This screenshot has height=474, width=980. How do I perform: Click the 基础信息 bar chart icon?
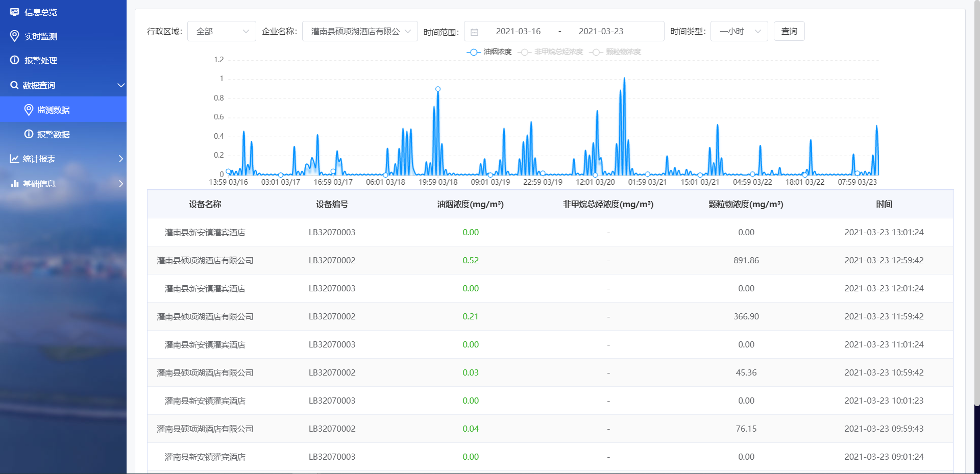[x=14, y=184]
